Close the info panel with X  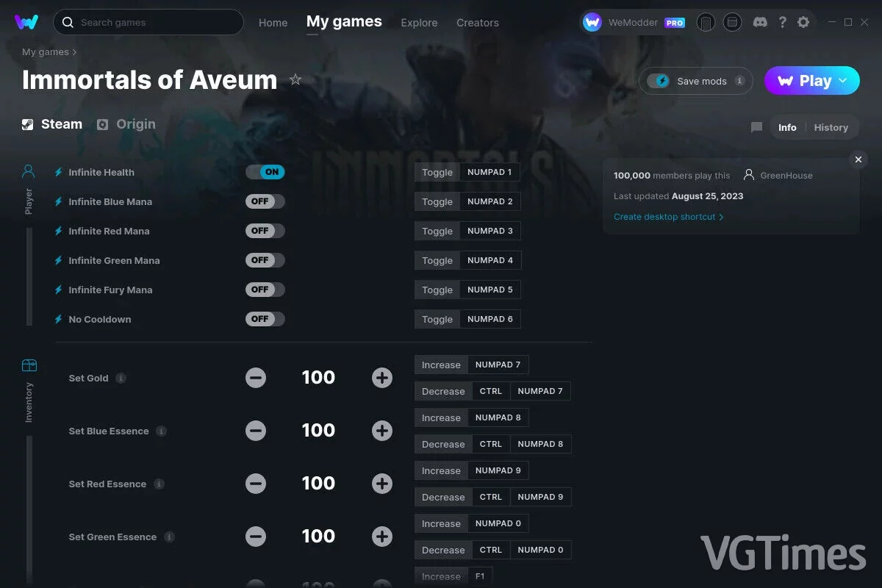point(858,159)
